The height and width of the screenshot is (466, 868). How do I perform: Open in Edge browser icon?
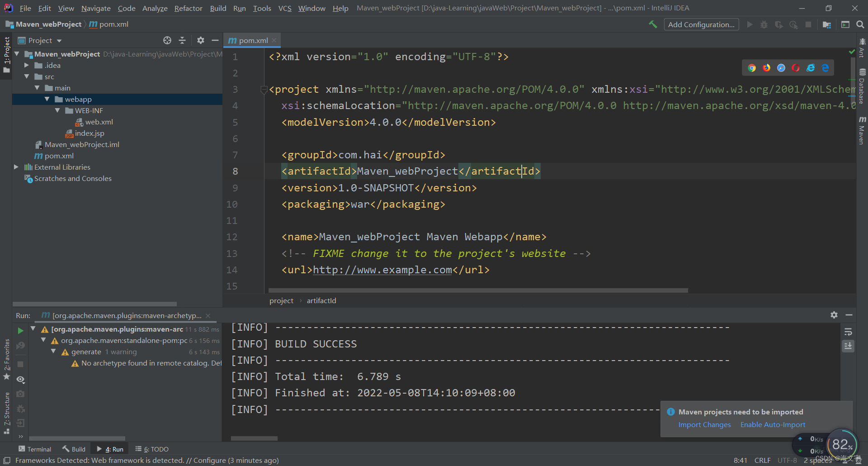tap(826, 68)
